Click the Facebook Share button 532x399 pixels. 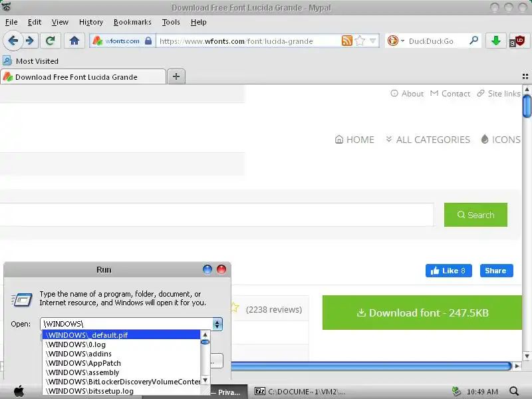pos(496,271)
